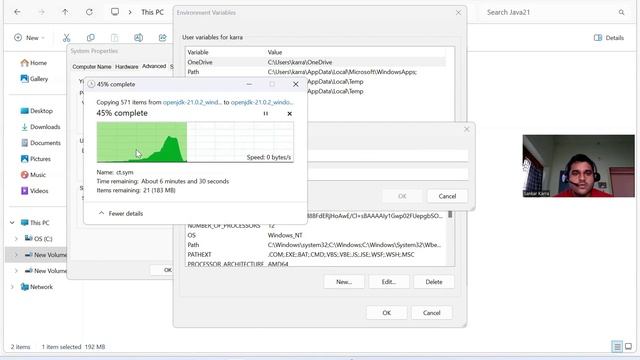Click OK in Environment Variables dialog
This screenshot has width=640, height=360.
(x=387, y=313)
